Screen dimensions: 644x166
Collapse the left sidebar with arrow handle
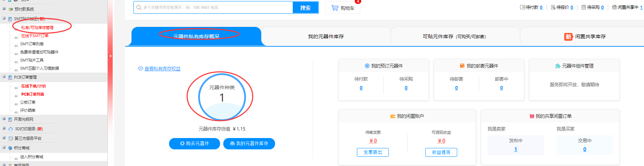click(110, 56)
